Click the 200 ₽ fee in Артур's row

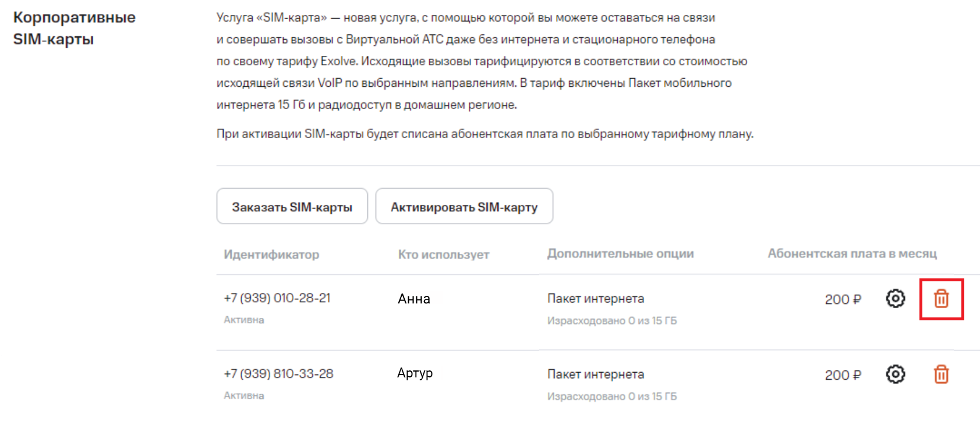[x=843, y=375]
